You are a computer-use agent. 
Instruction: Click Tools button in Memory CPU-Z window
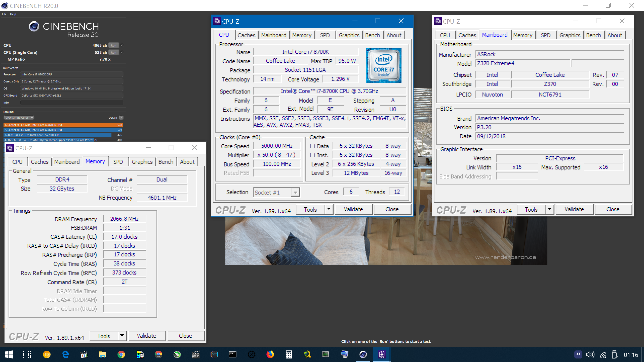click(x=103, y=336)
